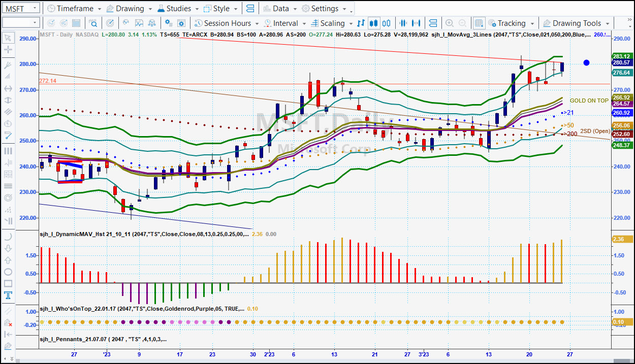The width and height of the screenshot is (635, 364).
Task: Activate the crosshair cursor tool
Action: (8, 50)
